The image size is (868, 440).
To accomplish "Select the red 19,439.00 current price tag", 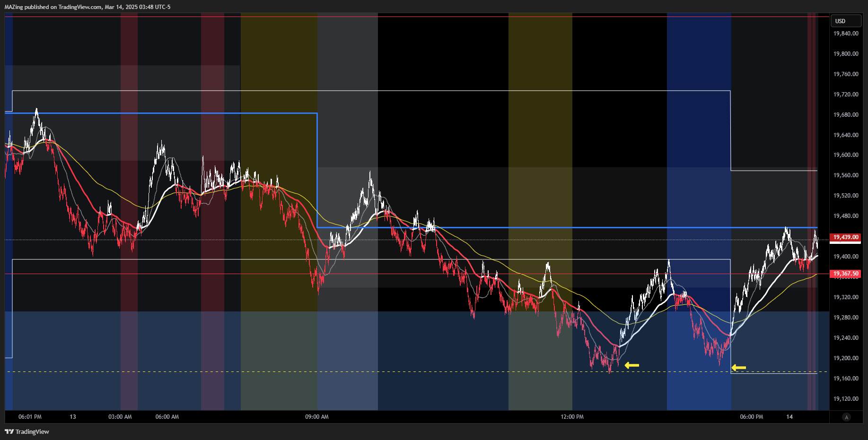I will click(846, 237).
